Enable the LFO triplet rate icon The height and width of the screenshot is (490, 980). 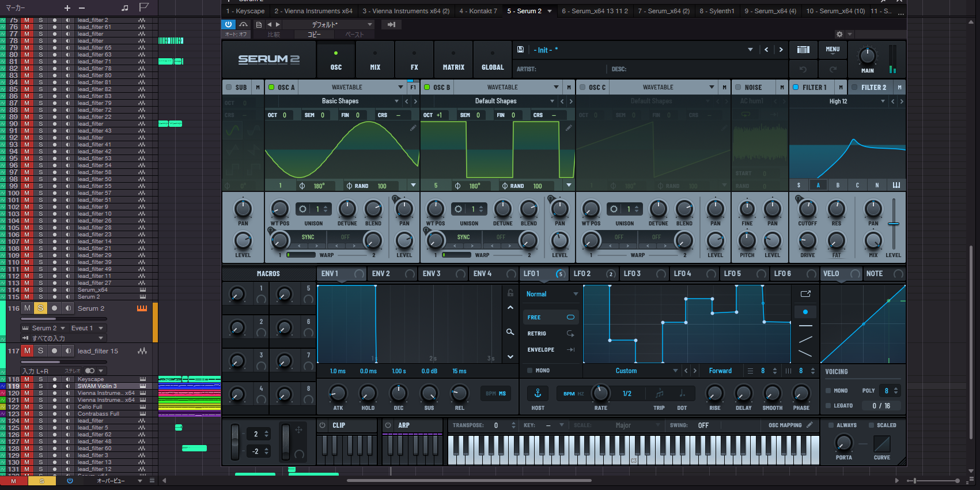659,393
